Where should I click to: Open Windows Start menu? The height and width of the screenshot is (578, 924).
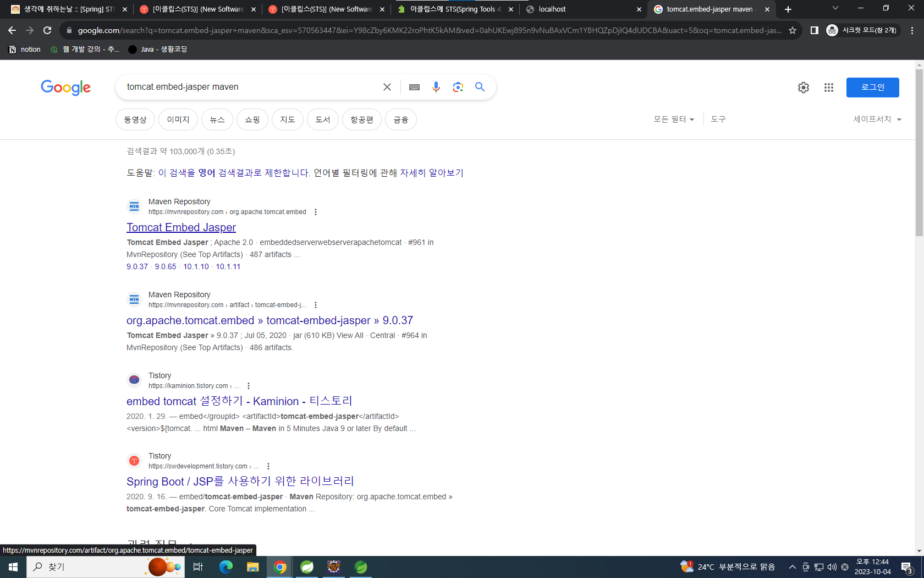[x=13, y=567]
